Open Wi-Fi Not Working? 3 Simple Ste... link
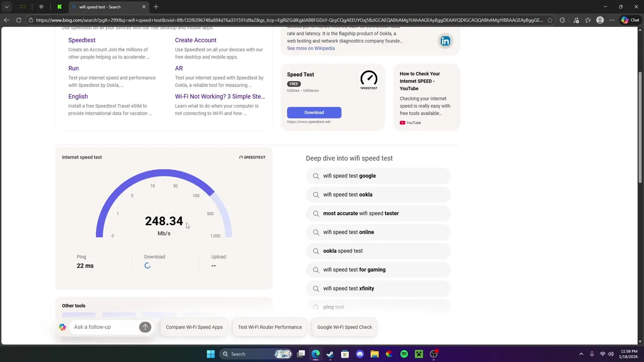Screen dimensions: 644x362 pyautogui.click(x=220, y=97)
